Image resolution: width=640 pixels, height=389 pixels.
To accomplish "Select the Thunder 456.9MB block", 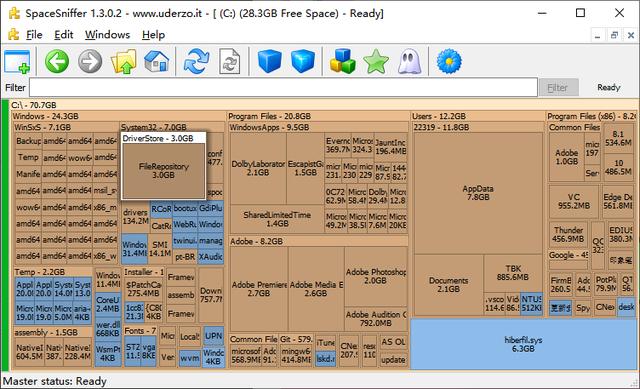I will tap(568, 234).
